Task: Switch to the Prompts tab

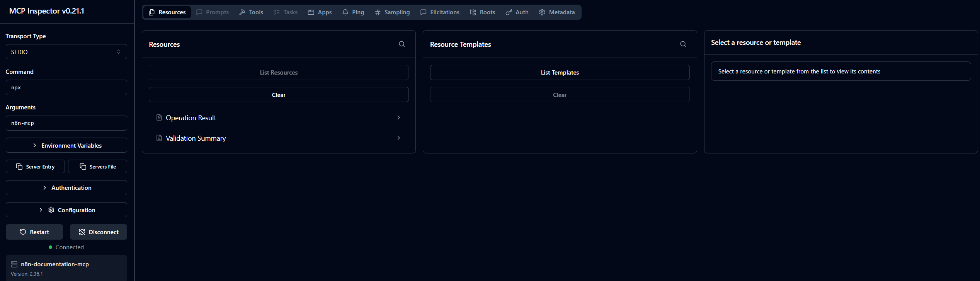Action: click(x=212, y=12)
